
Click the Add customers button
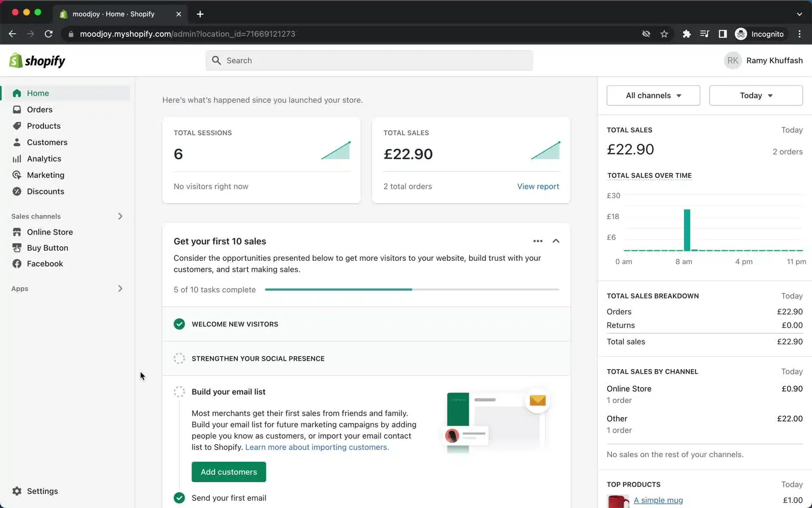(228, 472)
